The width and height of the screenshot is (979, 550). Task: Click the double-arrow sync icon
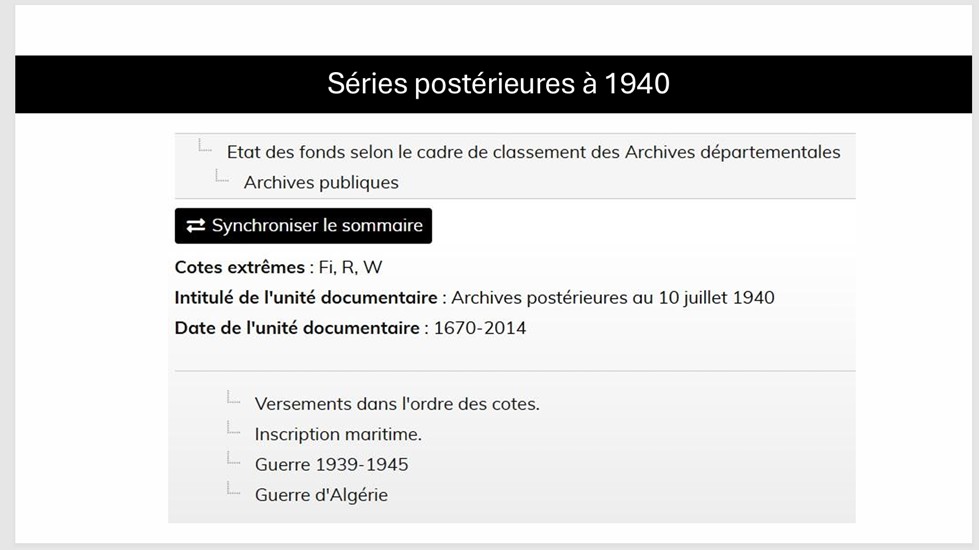tap(195, 225)
